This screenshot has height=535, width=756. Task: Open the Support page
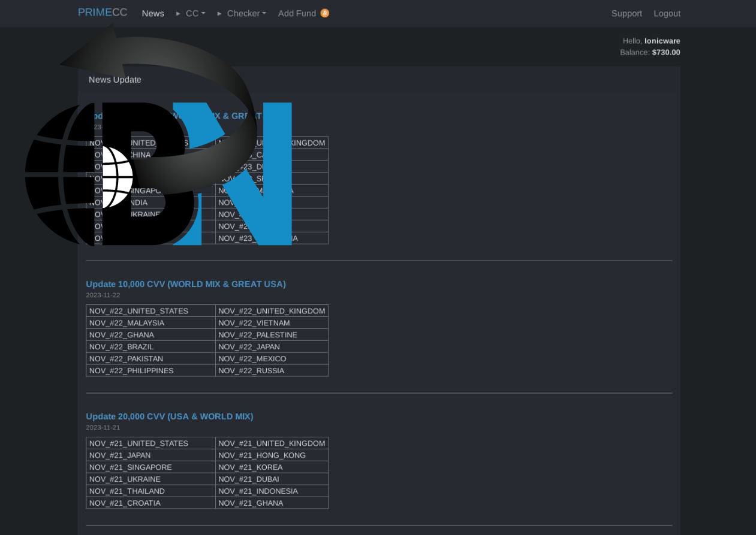(x=627, y=13)
